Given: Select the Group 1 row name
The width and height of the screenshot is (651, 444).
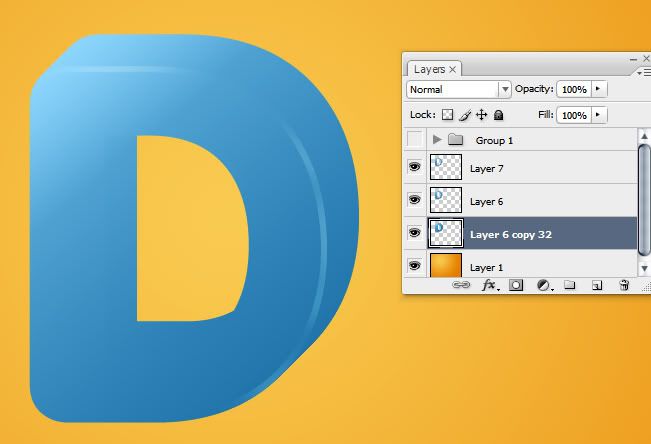Looking at the screenshot, I should (494, 140).
